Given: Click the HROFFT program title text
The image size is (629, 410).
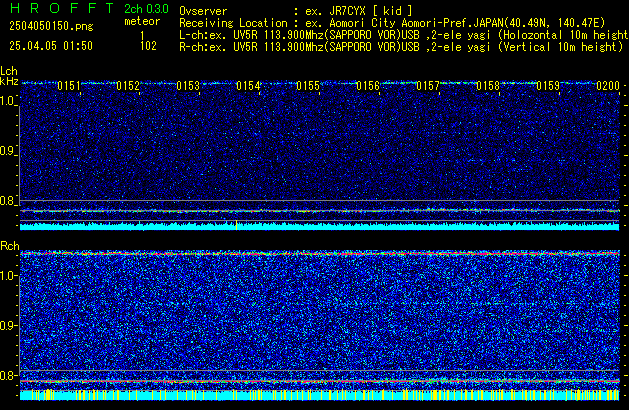Looking at the screenshot, I should pos(62,8).
